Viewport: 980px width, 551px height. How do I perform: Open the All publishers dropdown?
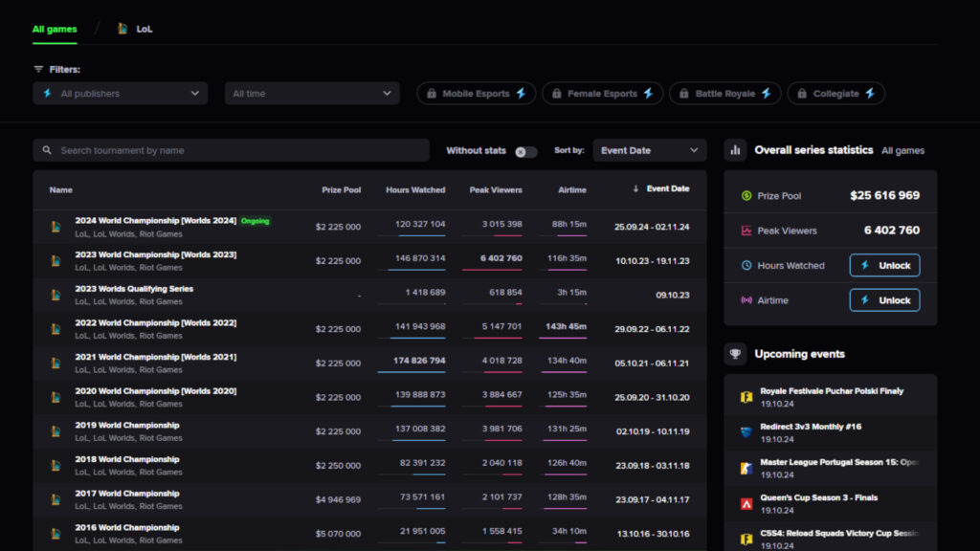pos(120,94)
